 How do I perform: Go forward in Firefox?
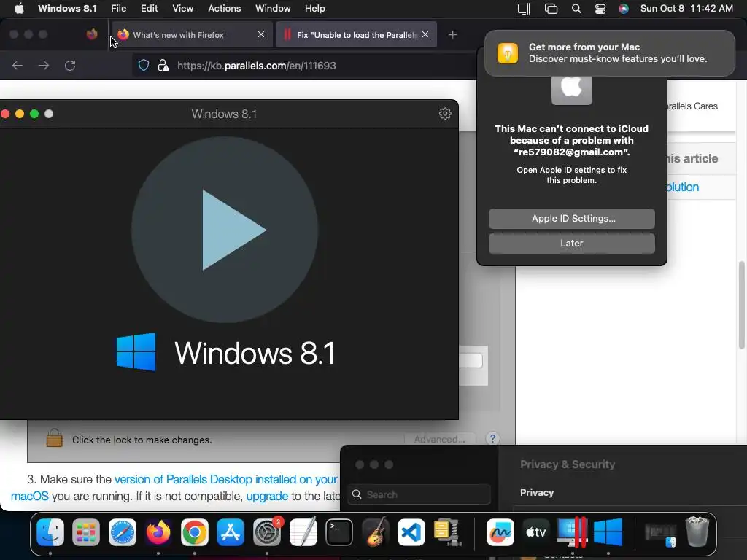point(44,65)
